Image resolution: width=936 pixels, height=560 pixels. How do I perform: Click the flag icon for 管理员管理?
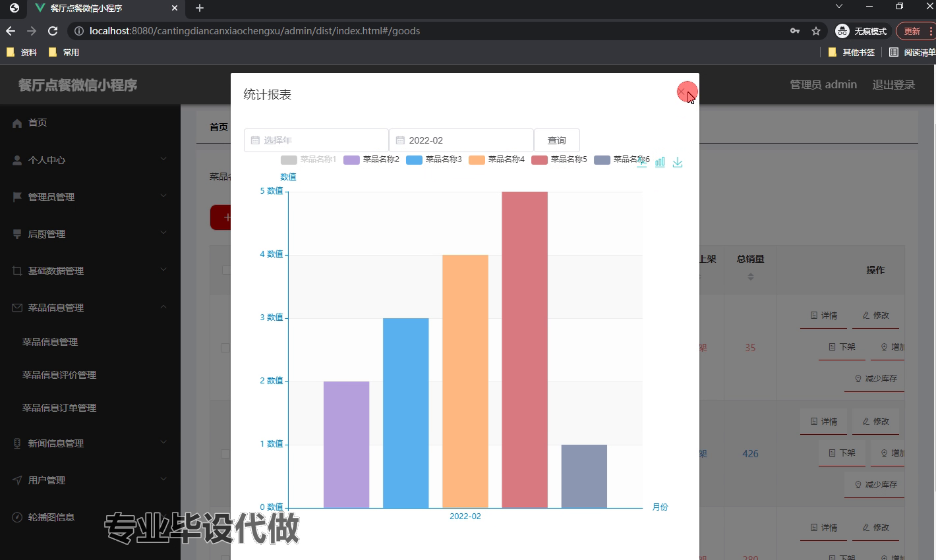click(17, 197)
